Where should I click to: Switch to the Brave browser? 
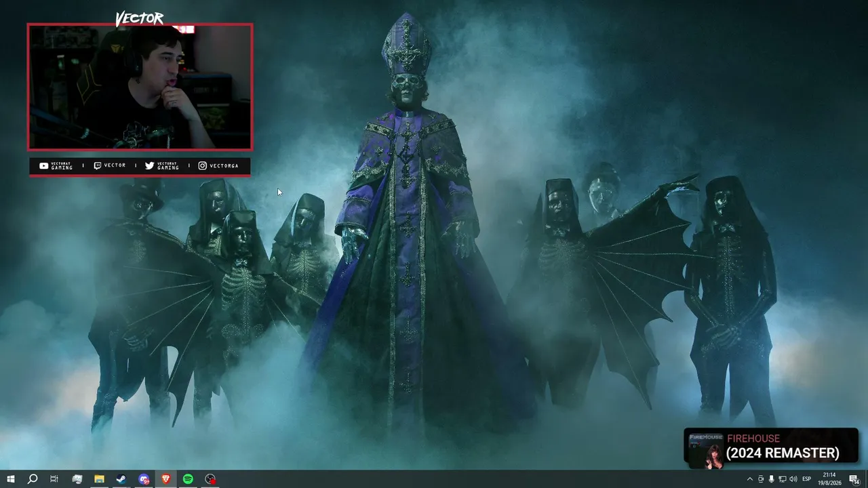[166, 479]
